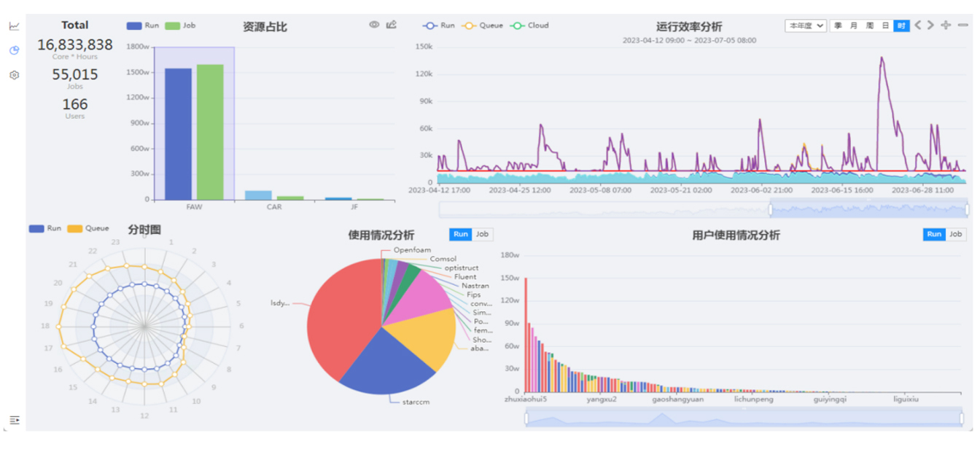Screen dimensions: 980x452
Task: Click the optistruct pie label
Action: click(462, 268)
